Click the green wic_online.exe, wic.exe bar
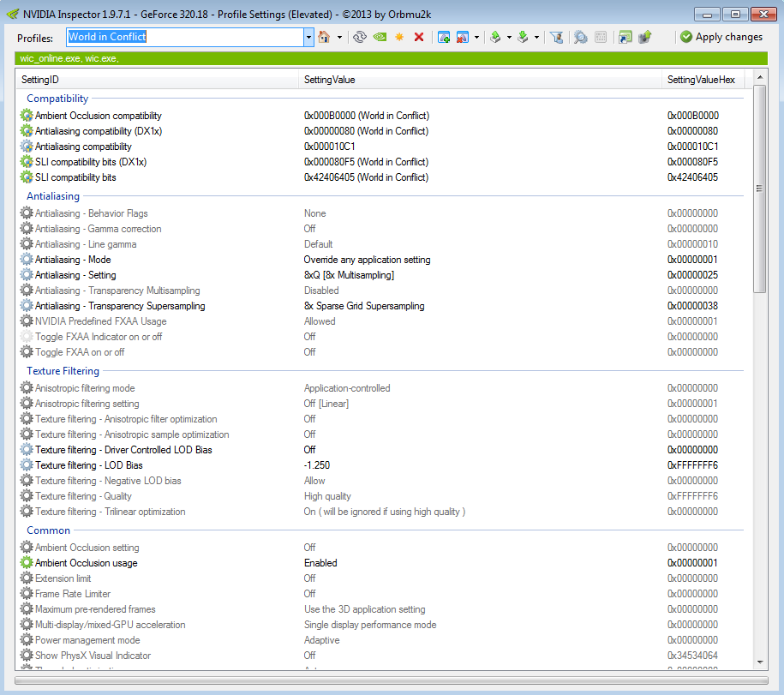Screen dimensions: 784x695 point(392,58)
